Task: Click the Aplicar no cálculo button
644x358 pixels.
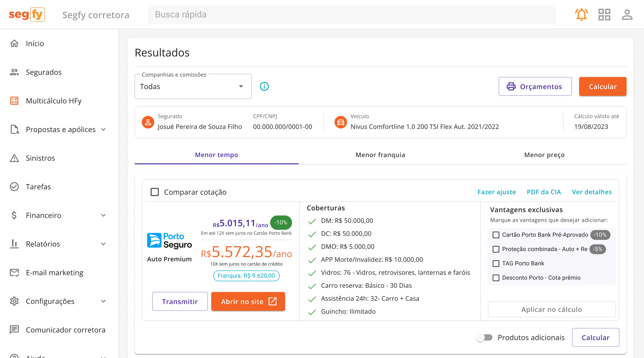Action: 552,309
